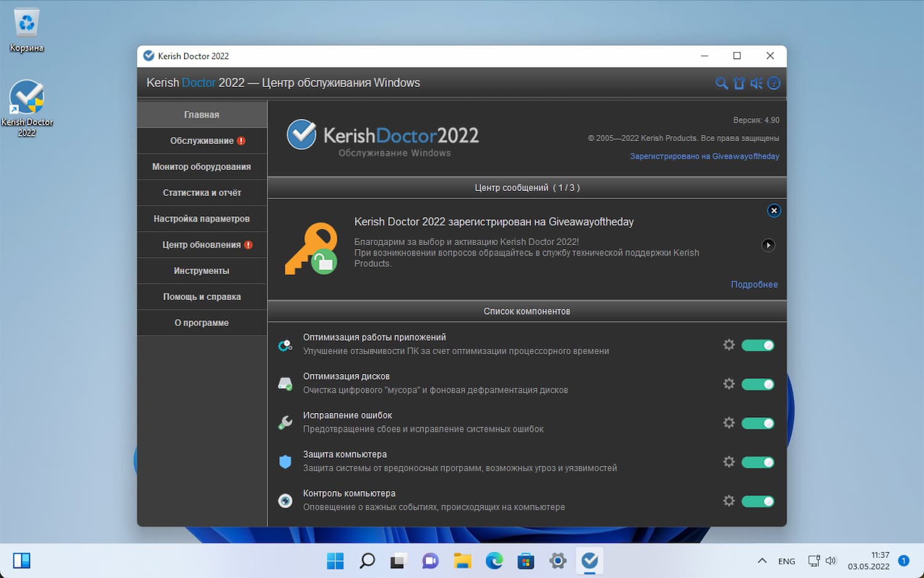The height and width of the screenshot is (578, 924).
Task: Click the cleanup trash icon in title bar
Action: (739, 83)
